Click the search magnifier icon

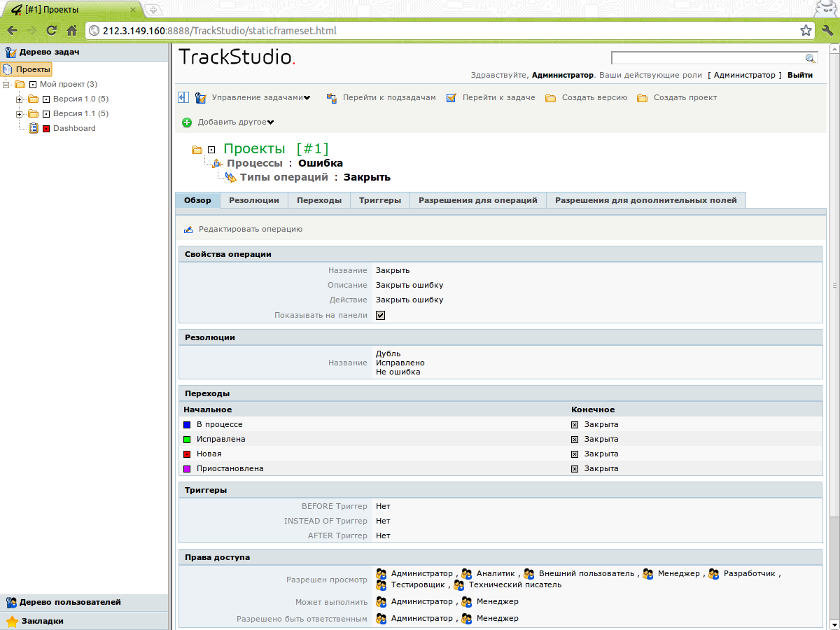811,58
